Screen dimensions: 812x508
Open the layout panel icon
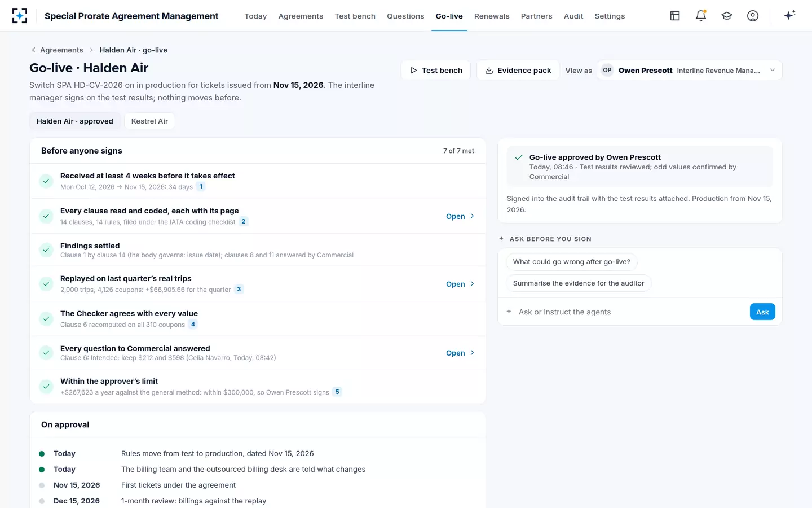point(675,16)
